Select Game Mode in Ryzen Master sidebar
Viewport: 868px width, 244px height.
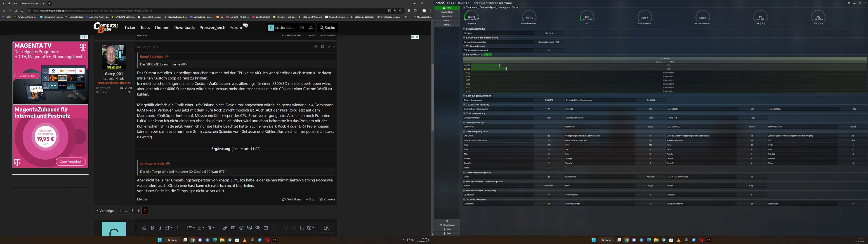447,16
